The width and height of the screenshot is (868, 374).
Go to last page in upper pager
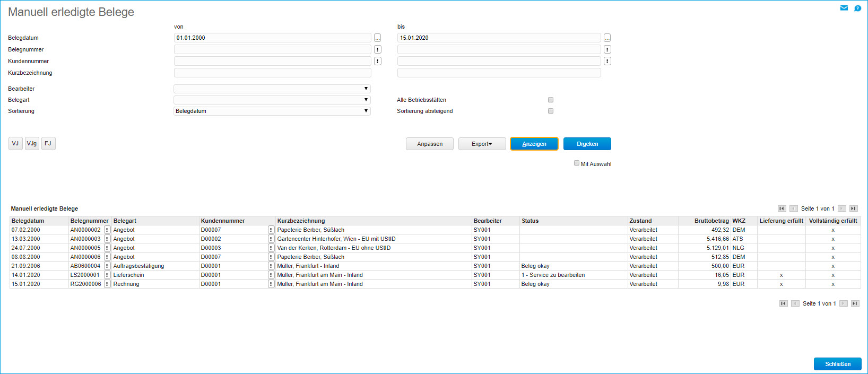(x=853, y=208)
